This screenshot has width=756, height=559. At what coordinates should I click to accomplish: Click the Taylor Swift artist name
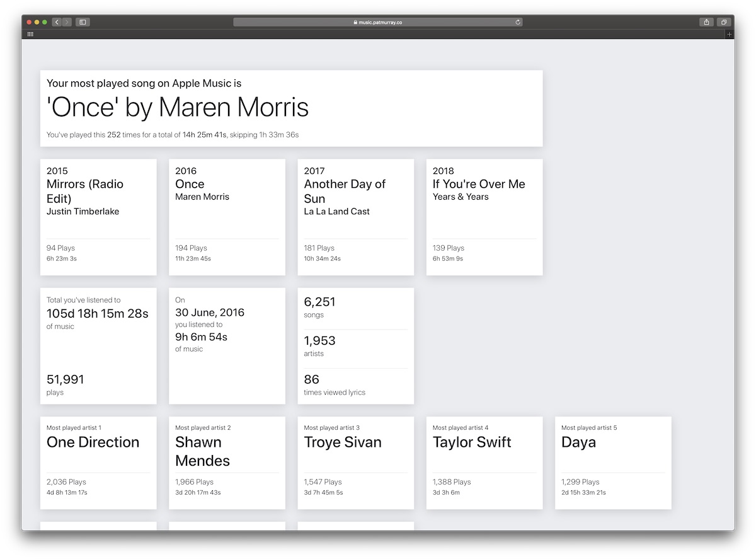(472, 442)
